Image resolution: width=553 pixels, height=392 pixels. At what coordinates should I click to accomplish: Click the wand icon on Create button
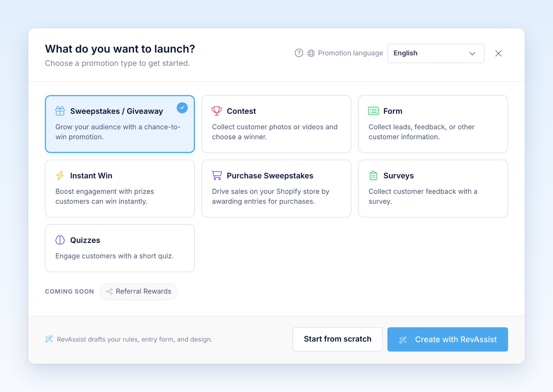point(403,340)
